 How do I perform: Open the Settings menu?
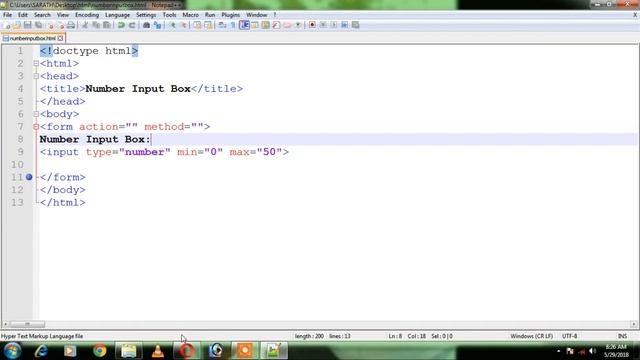coord(146,15)
